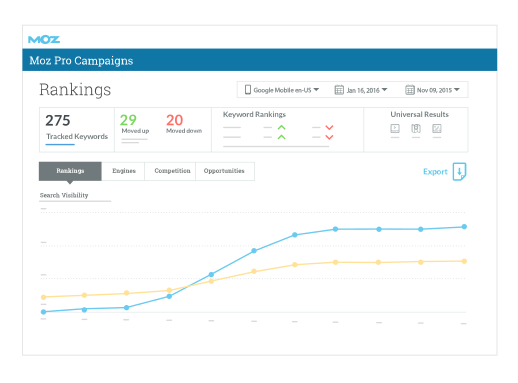Click the video results icon under Universal Results
This screenshot has width=518, height=383.
[x=395, y=128]
